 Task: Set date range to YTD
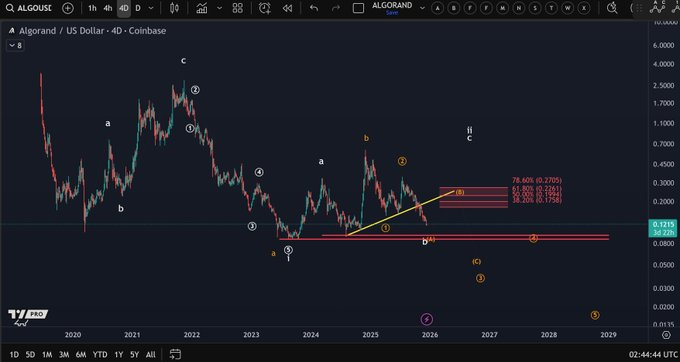100,355
